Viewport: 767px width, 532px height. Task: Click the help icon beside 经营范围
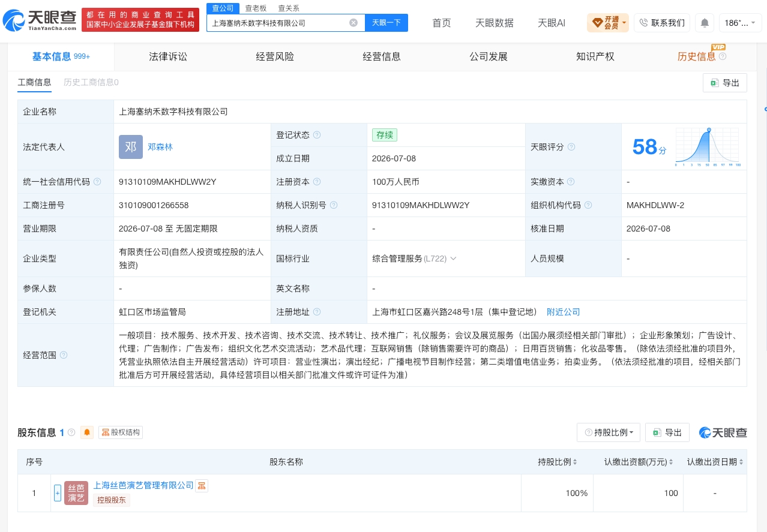pos(64,355)
